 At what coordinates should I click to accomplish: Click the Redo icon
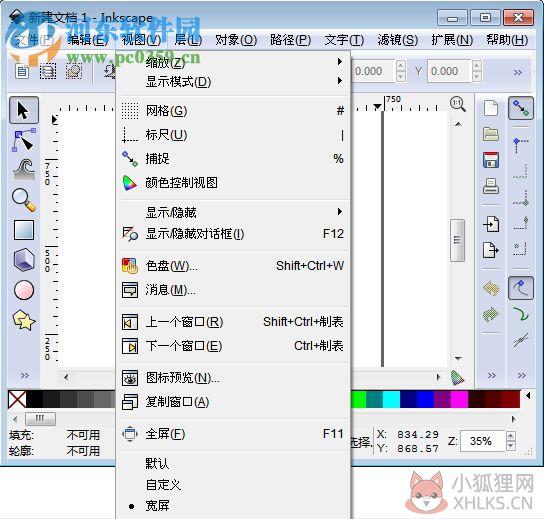click(491, 314)
